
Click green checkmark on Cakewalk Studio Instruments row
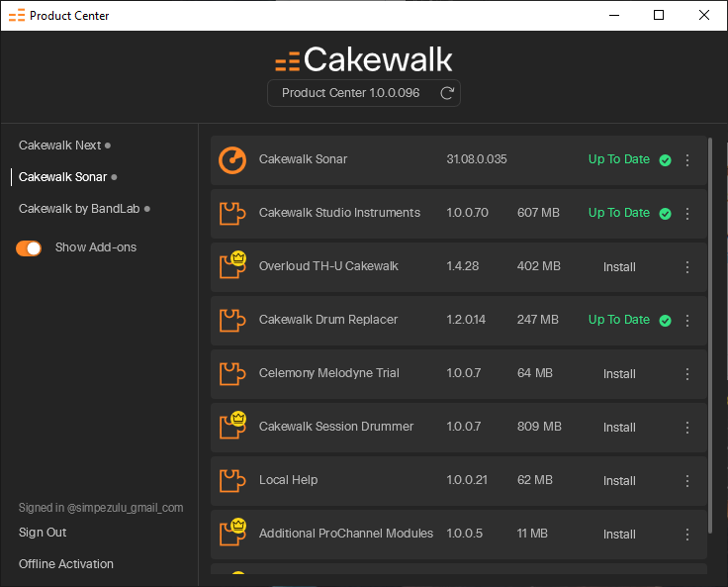pos(665,214)
